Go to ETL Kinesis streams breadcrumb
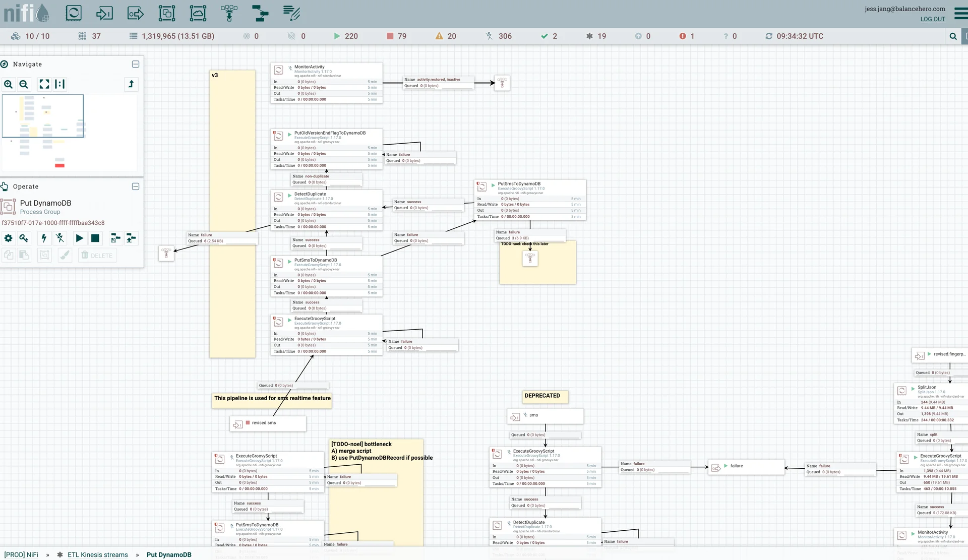Viewport: 968px width, 560px height. click(x=98, y=554)
